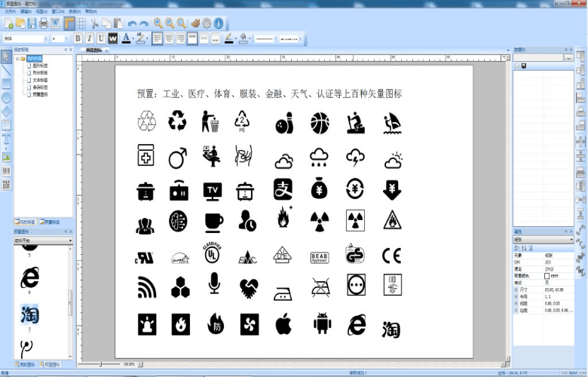The height and width of the screenshot is (377, 588).
Task: Open an existing file via folder icon
Action: pyautogui.click(x=20, y=23)
